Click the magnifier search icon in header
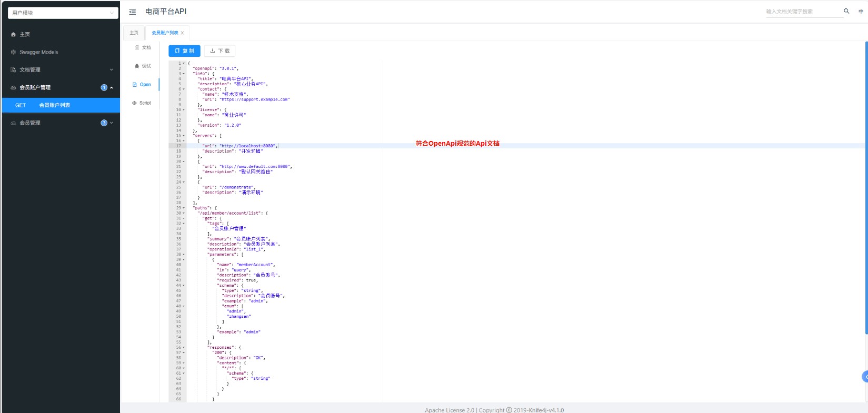 coord(846,11)
